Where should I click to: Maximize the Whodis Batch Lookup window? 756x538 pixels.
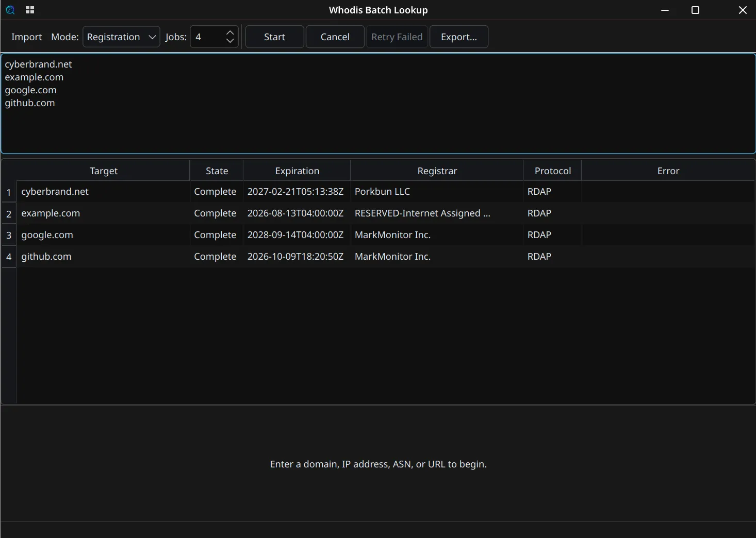[x=695, y=10]
